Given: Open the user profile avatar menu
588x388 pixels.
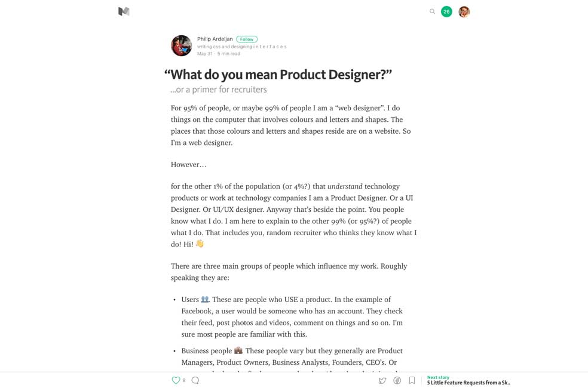Looking at the screenshot, I should click(x=464, y=11).
